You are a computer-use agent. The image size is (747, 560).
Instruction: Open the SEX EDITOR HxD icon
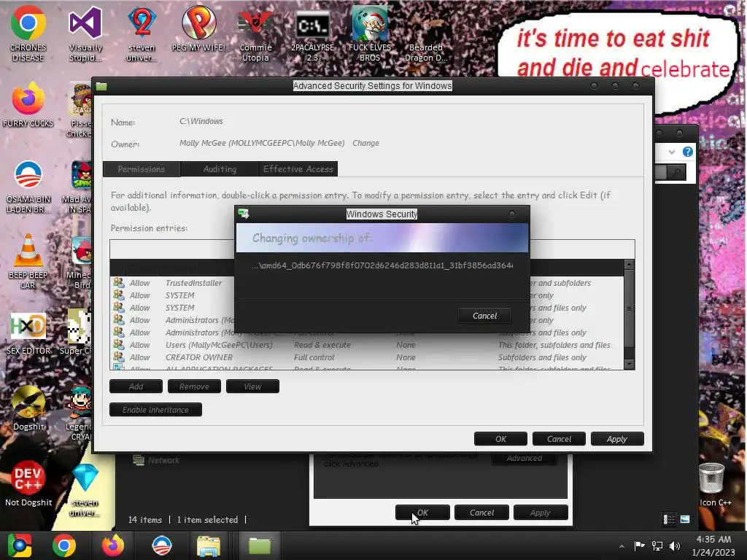[28, 333]
